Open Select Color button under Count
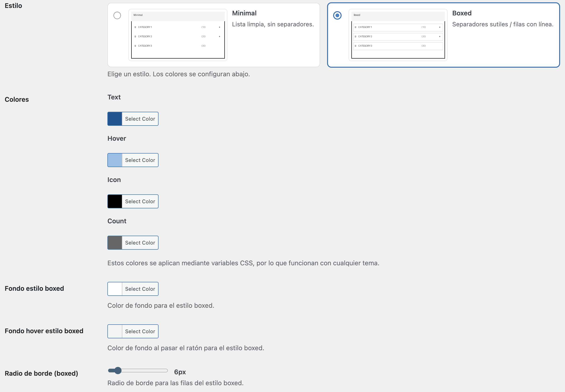Screen dimensions: 565x392 coord(140,243)
